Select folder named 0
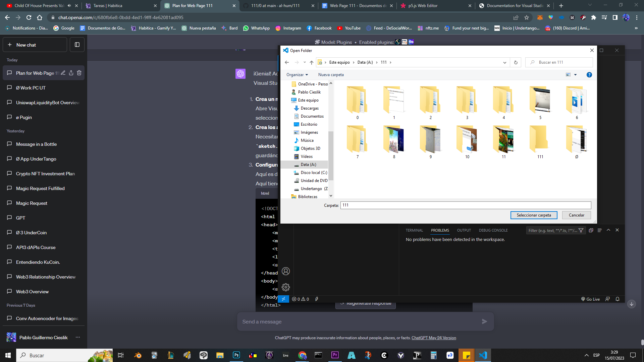Viewport: 644px width, 362px height. pos(357,103)
